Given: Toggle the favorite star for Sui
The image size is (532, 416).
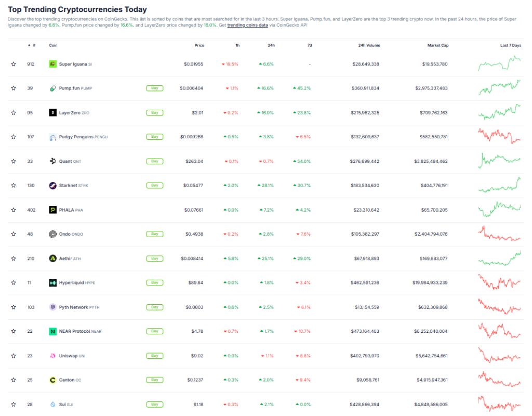Looking at the screenshot, I should 14,405.
